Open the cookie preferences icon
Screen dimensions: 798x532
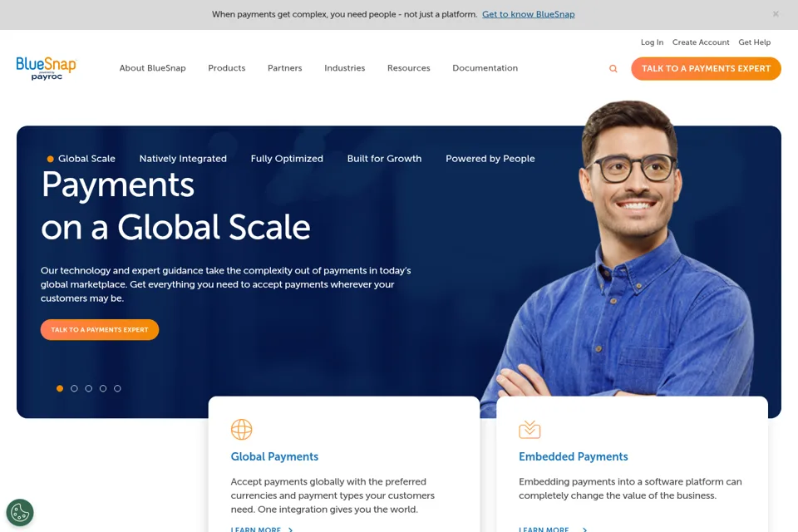click(20, 513)
